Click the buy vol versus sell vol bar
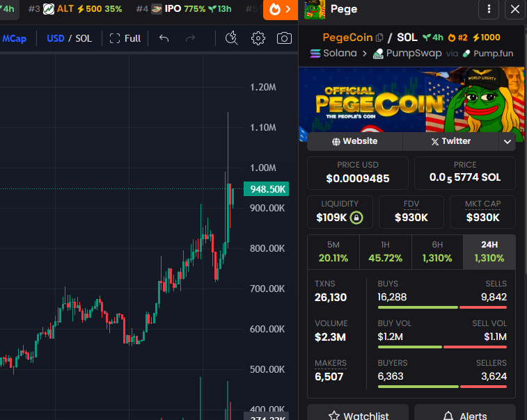This screenshot has height=420, width=527. point(442,347)
